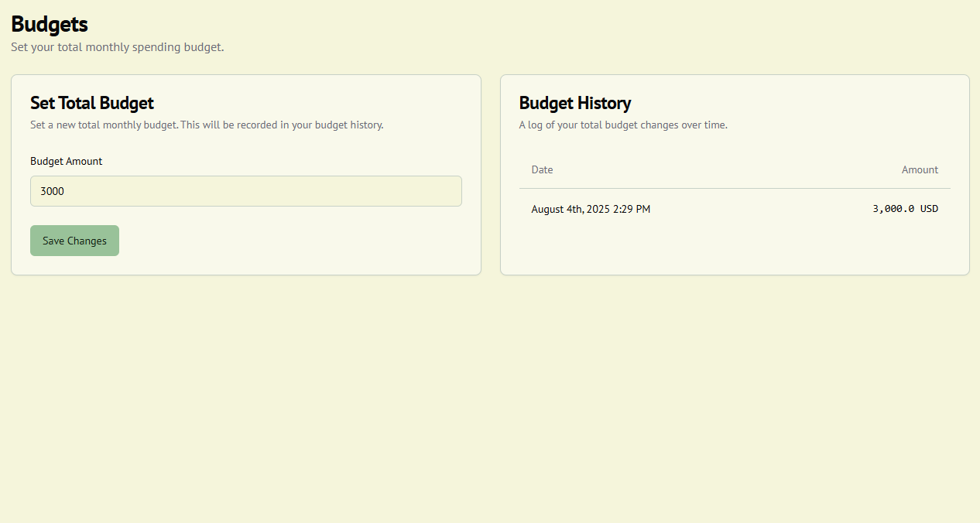
Task: Click the 2:29 PM timestamp text
Action: (633, 209)
